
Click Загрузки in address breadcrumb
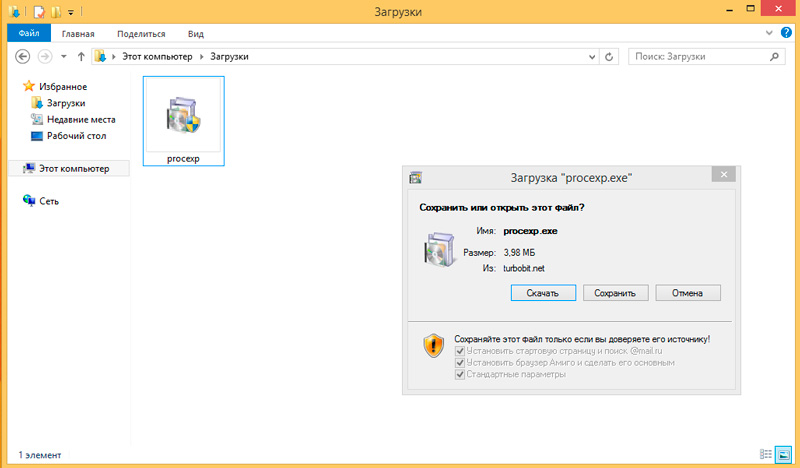(229, 57)
